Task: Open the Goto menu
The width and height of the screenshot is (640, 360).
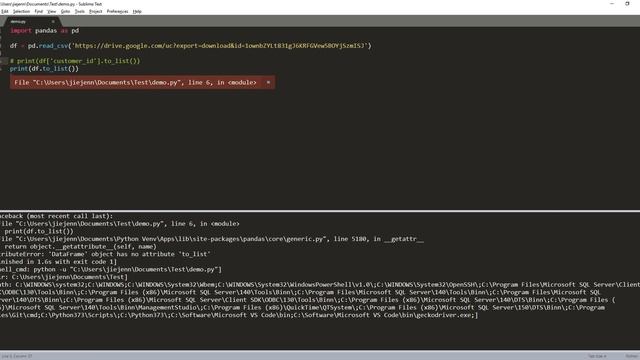Action: pyautogui.click(x=65, y=11)
